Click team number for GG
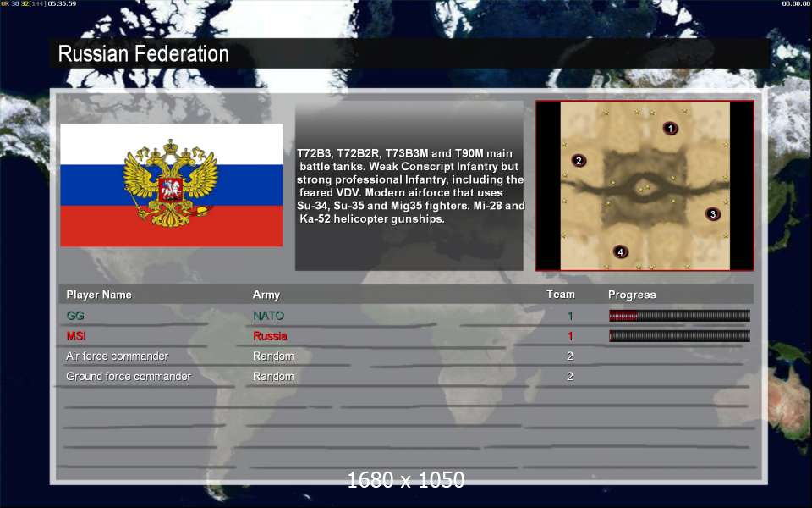Viewport: 812px width, 508px height. click(570, 315)
